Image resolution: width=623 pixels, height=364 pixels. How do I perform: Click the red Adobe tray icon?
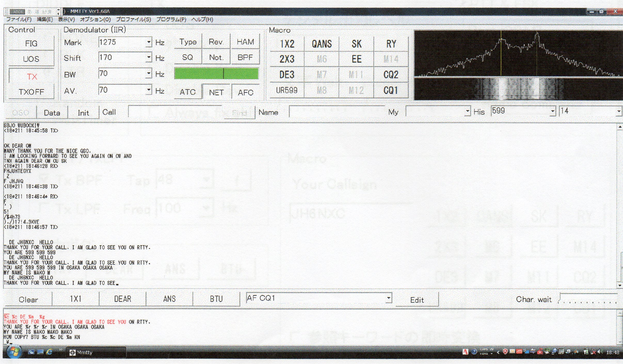[x=465, y=352]
